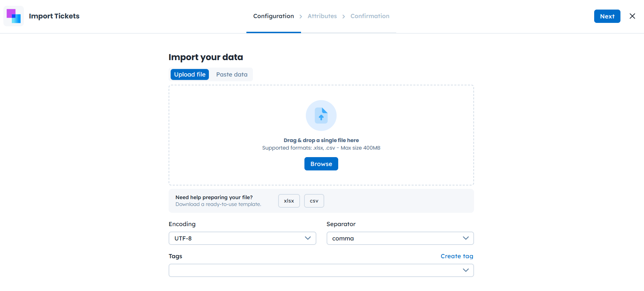Switch to Upload file mode

pos(190,74)
